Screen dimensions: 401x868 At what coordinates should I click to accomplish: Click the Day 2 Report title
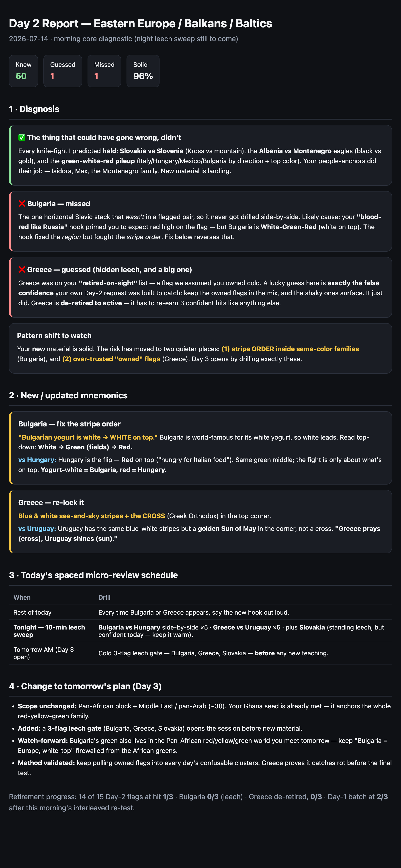(x=141, y=24)
